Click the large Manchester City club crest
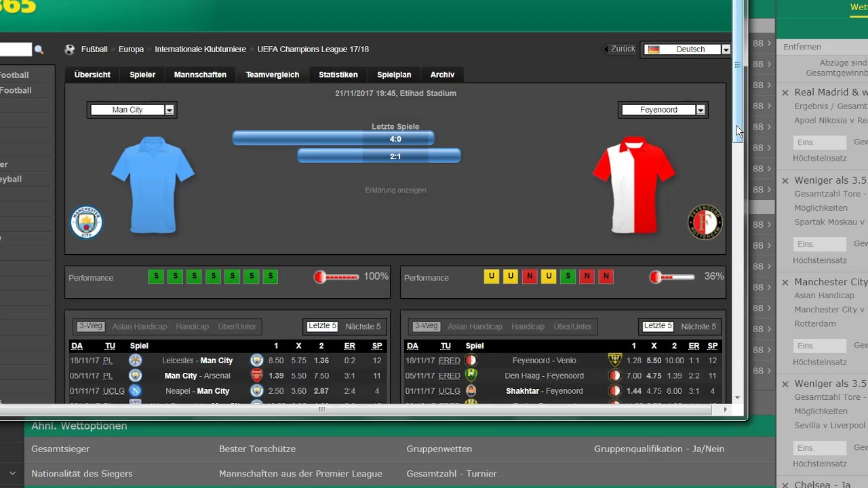The image size is (868, 488). point(86,223)
